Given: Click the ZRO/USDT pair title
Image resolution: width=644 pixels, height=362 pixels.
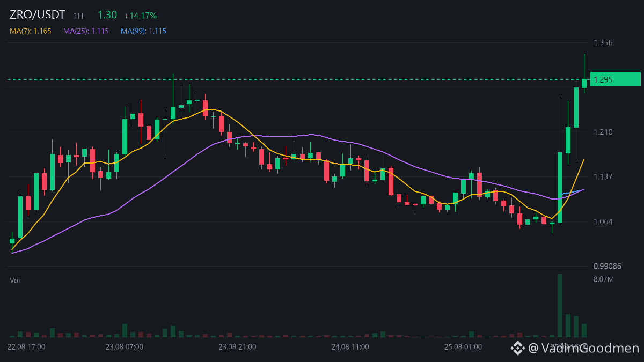Looking at the screenshot, I should 37,15.
